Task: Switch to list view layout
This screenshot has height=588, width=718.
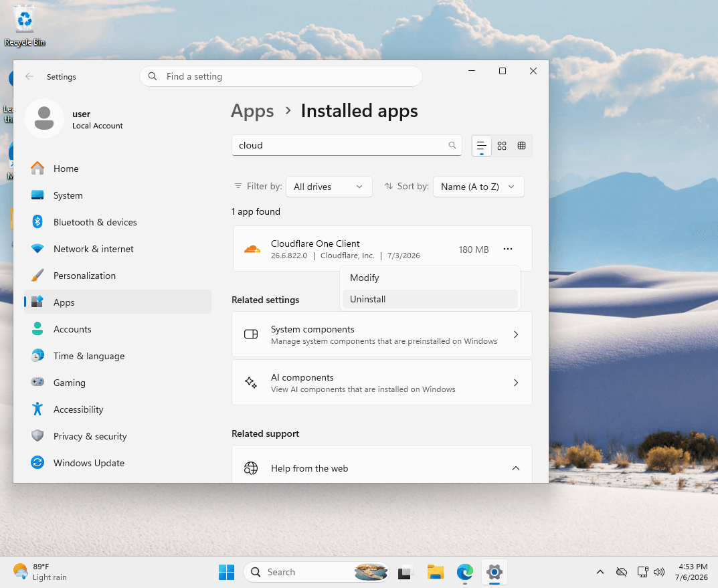Action: [481, 146]
